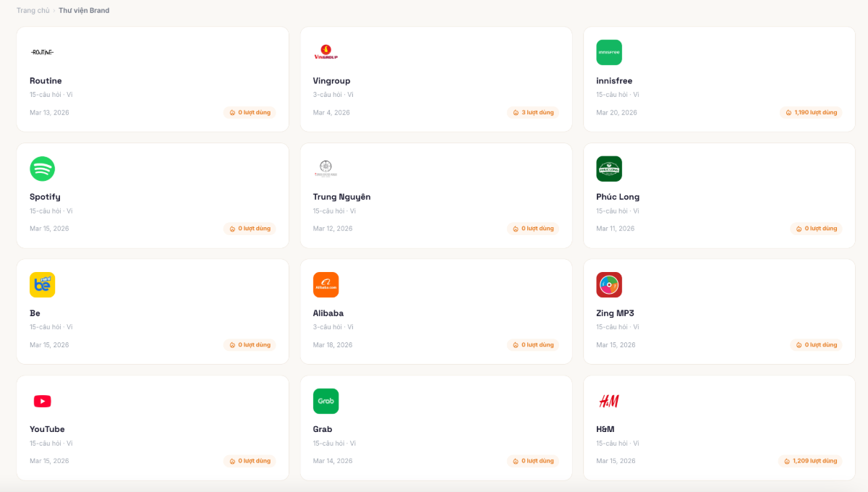Go to Trang chủ breadcrumb

point(33,11)
